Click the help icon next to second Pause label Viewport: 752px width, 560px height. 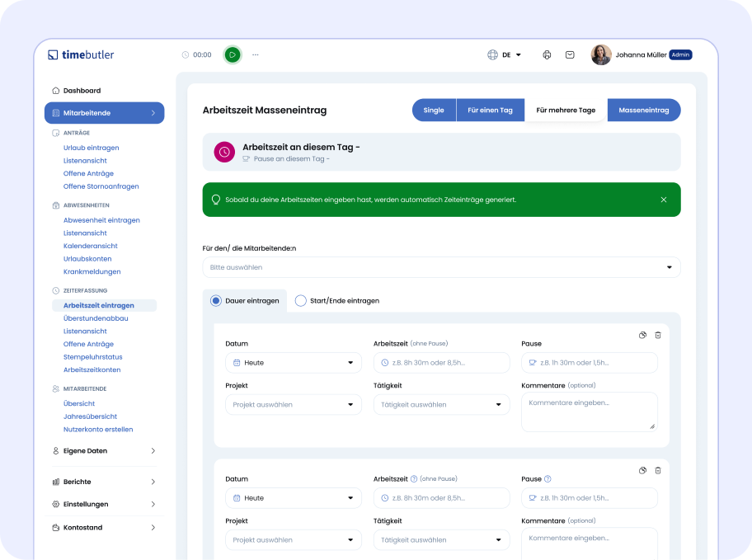(x=548, y=478)
